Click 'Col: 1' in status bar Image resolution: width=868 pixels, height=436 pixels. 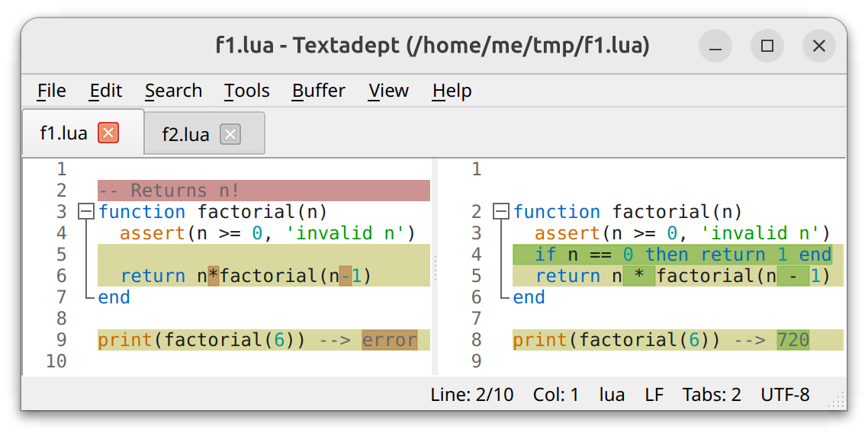click(556, 395)
